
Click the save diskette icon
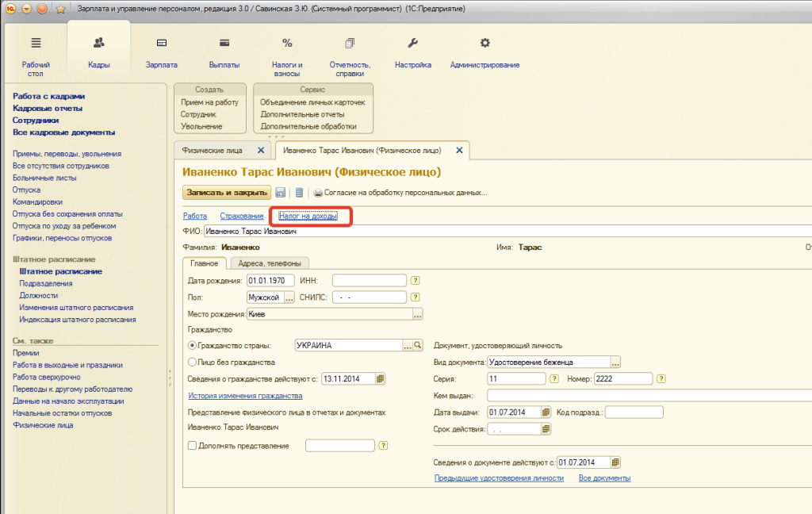(x=280, y=193)
